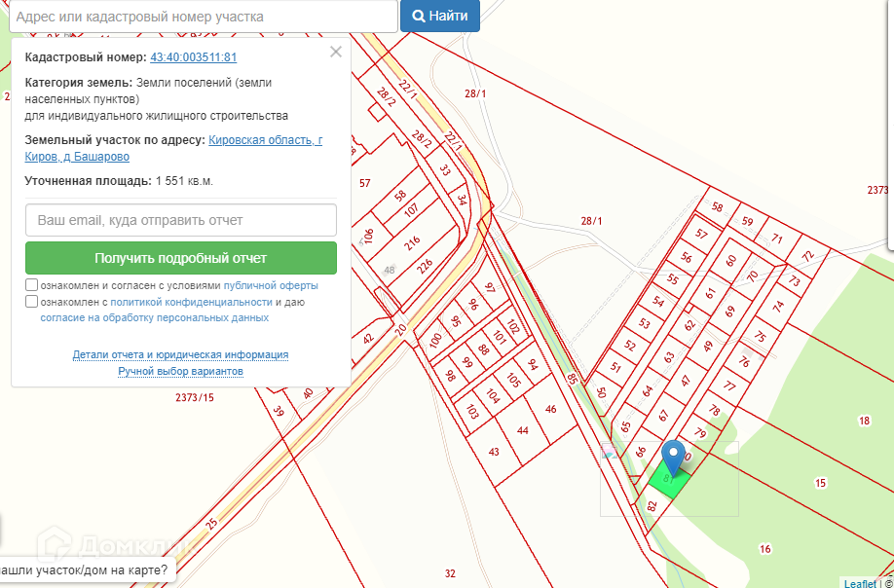Select parcel 2373/15 label

(x=195, y=398)
